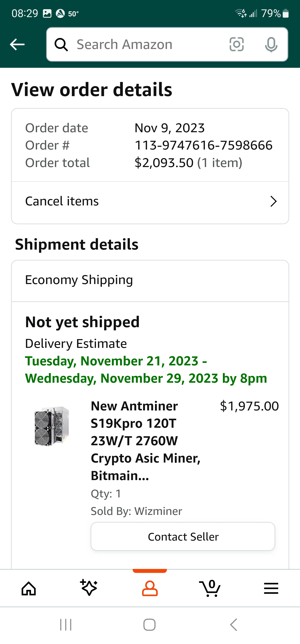Image resolution: width=300 pixels, height=644 pixels.
Task: Tap the camera lens search icon
Action: point(236,44)
